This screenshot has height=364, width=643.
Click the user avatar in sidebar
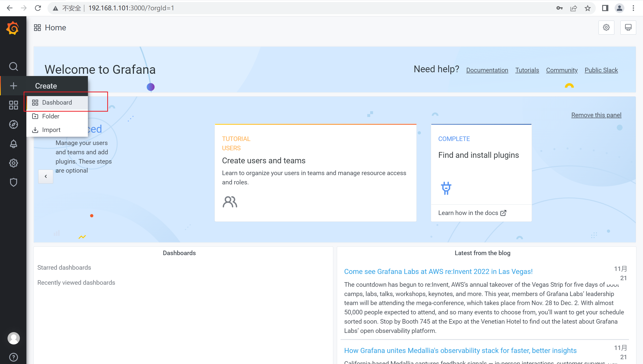pos(14,338)
